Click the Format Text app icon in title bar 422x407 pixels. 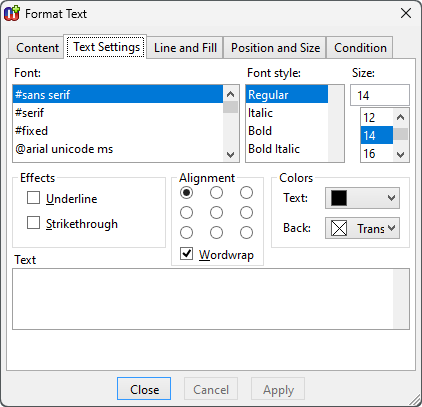click(12, 13)
